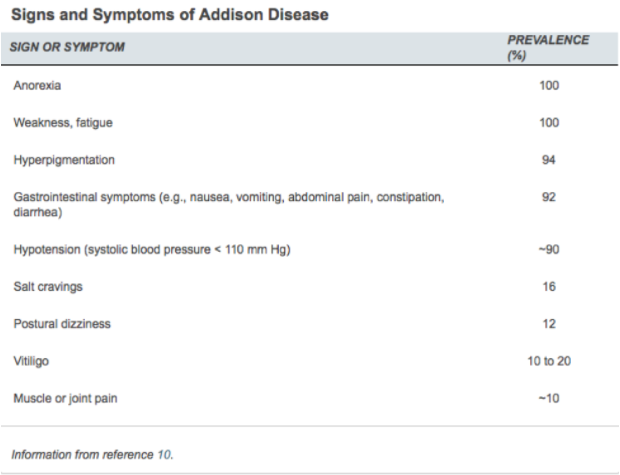Click the "Muscle or joint pain" label

[x=64, y=399]
